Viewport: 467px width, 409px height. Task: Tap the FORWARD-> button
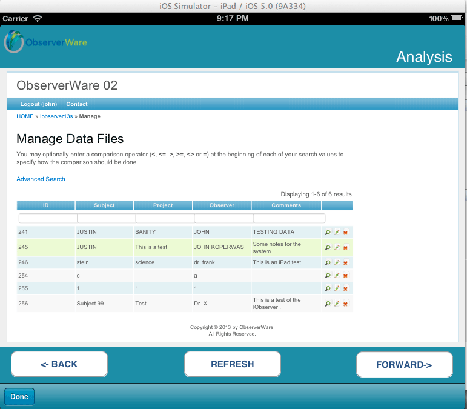(404, 365)
